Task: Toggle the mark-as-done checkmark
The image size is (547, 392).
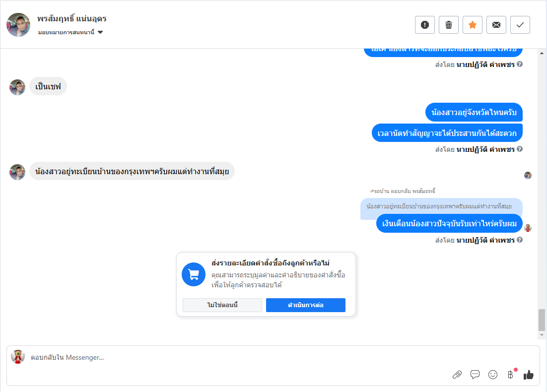Action: click(x=520, y=25)
